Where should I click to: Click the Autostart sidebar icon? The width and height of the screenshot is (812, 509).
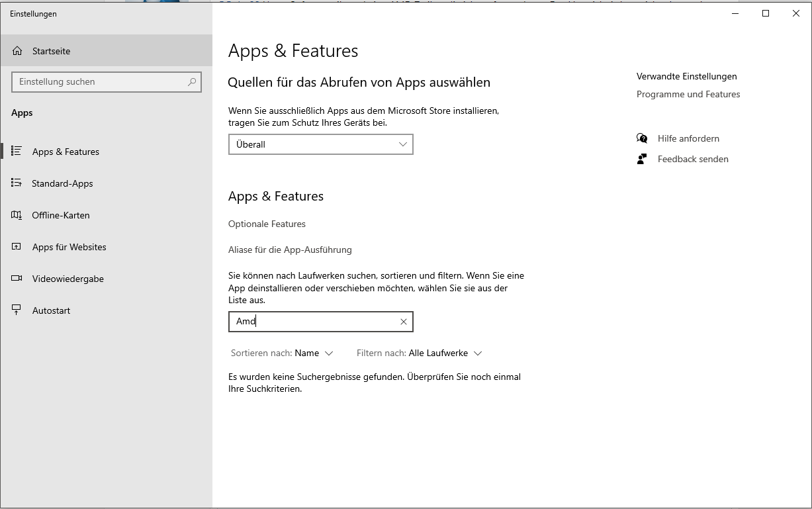(17, 310)
